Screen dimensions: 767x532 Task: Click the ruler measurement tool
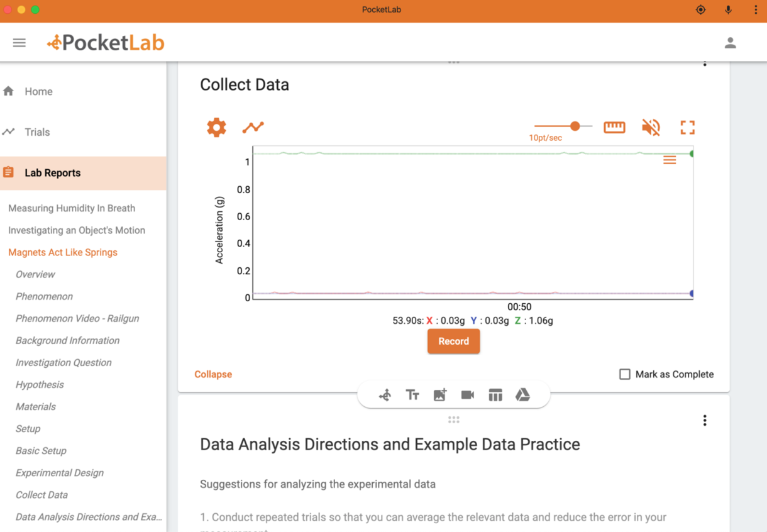[614, 126]
